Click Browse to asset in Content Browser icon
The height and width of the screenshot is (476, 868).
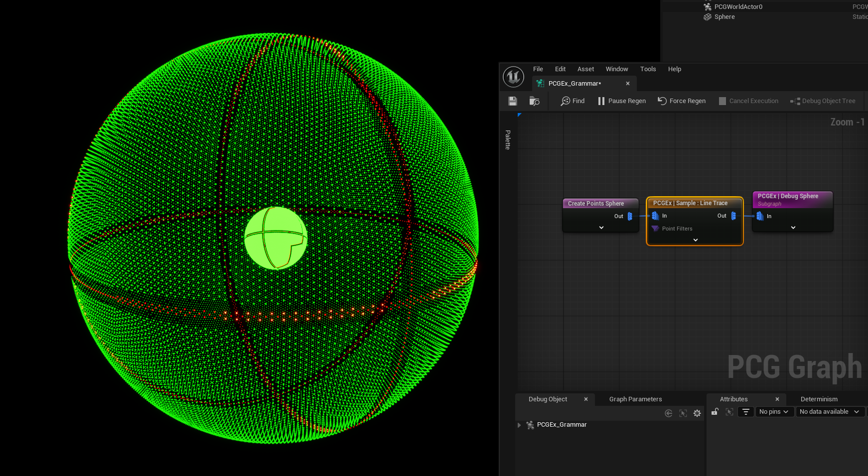(x=534, y=101)
